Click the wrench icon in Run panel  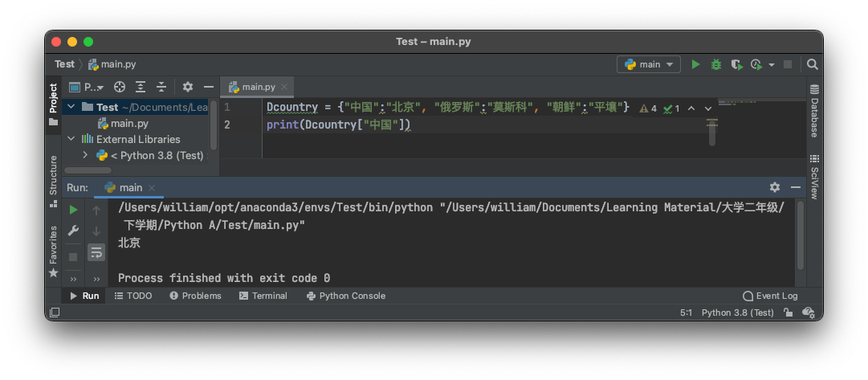click(x=73, y=231)
